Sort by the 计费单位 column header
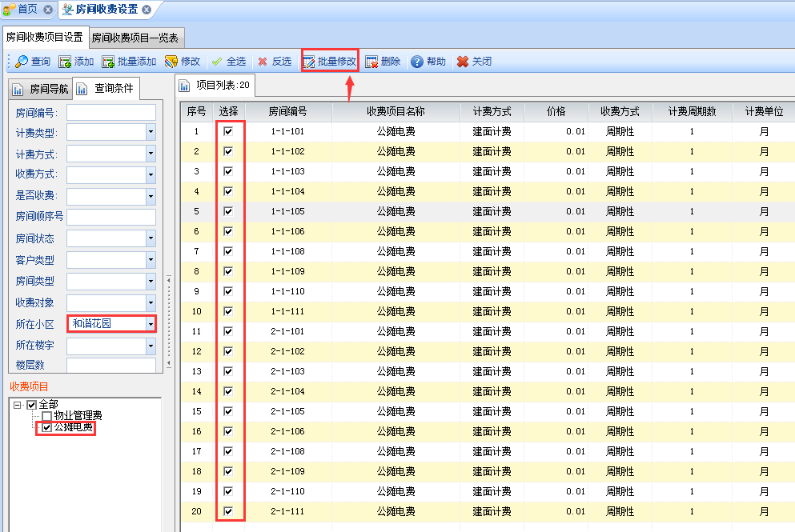The image size is (795, 532). pos(764,111)
